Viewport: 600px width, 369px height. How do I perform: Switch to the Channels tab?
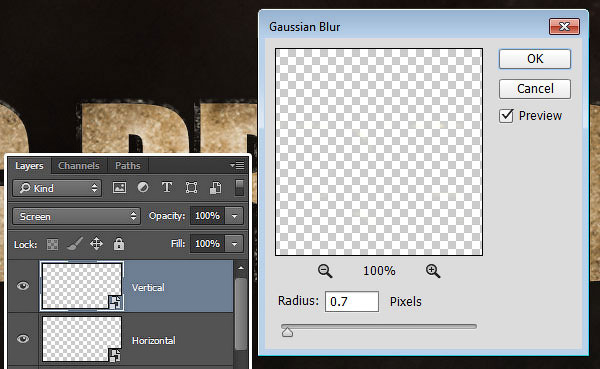(x=78, y=166)
